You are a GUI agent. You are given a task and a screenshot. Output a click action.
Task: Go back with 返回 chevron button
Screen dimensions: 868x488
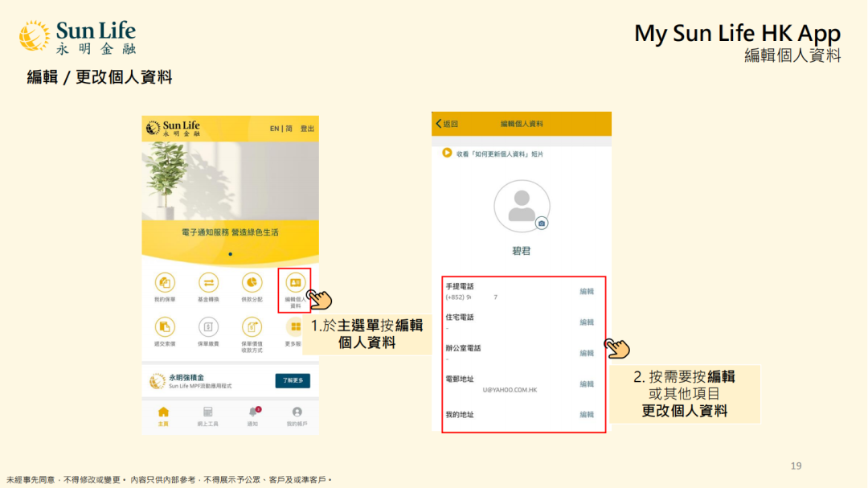[x=447, y=124]
